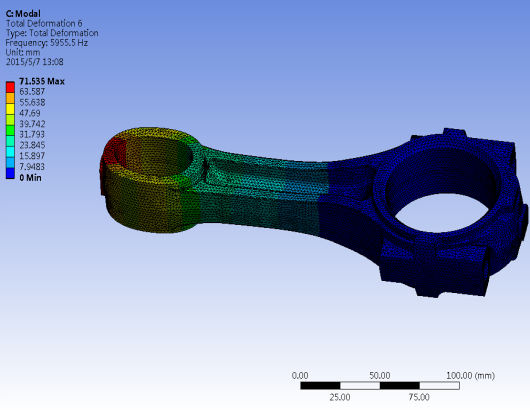
Task: Click the scale ruler bar
Action: coord(380,386)
